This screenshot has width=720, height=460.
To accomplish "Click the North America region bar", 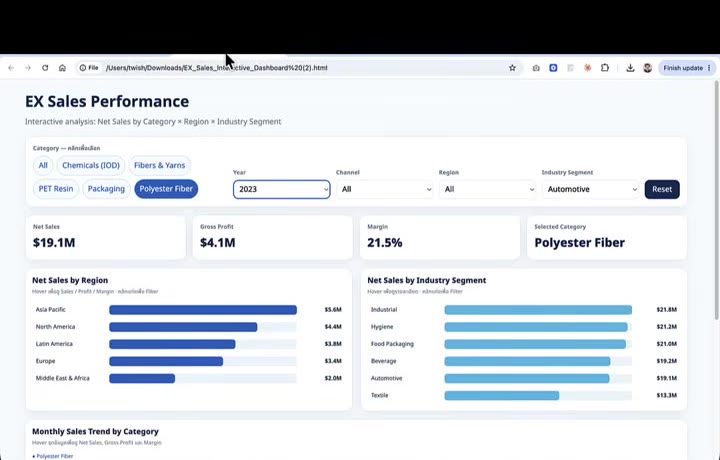I will 183,327.
